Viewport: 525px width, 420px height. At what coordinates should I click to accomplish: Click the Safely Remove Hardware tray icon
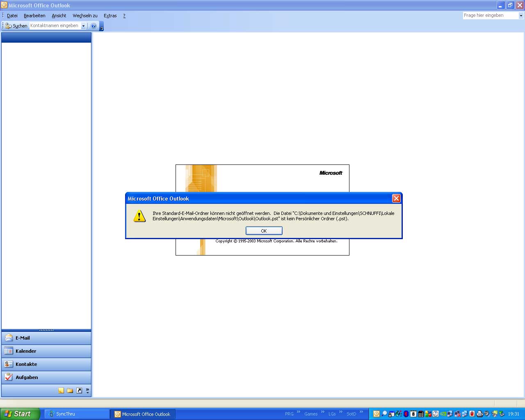pyautogui.click(x=502, y=414)
